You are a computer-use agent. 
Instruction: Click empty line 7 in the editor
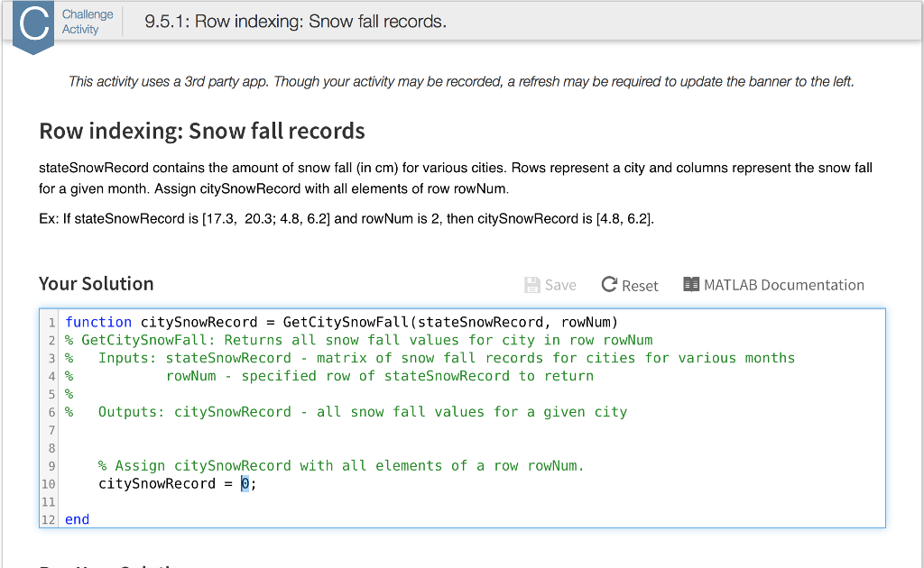pos(180,429)
